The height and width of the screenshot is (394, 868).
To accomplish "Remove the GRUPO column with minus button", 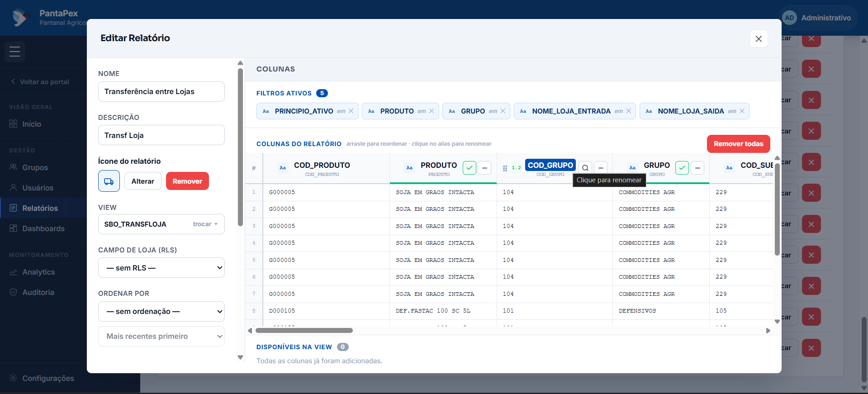I will pyautogui.click(x=697, y=168).
